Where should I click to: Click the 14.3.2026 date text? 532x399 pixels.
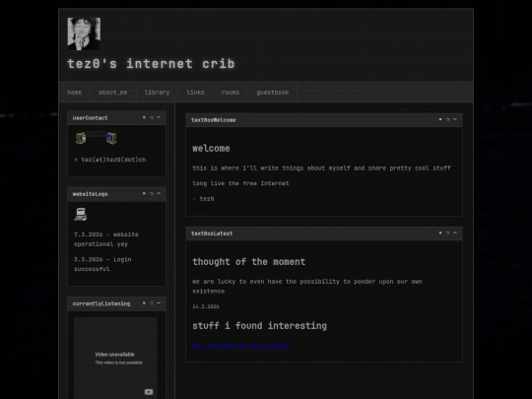[x=206, y=306]
